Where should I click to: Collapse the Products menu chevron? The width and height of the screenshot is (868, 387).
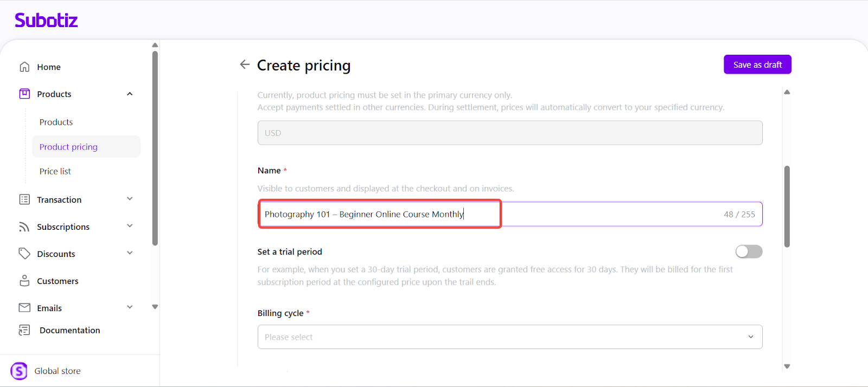[130, 94]
